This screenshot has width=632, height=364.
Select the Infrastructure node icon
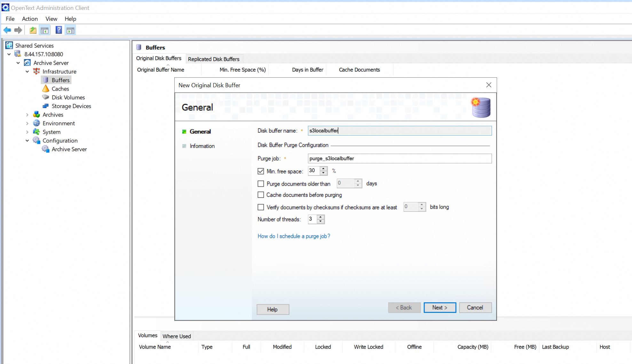[x=37, y=71]
